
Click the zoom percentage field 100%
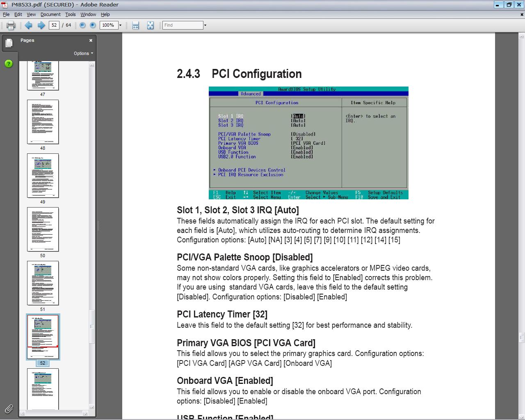pos(109,25)
